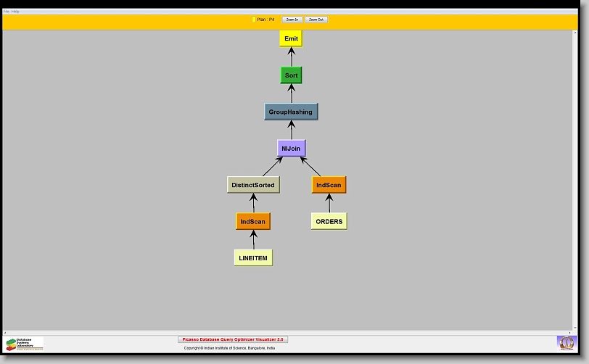
Task: Click the institute emblem at bottom right
Action: pyautogui.click(x=565, y=342)
